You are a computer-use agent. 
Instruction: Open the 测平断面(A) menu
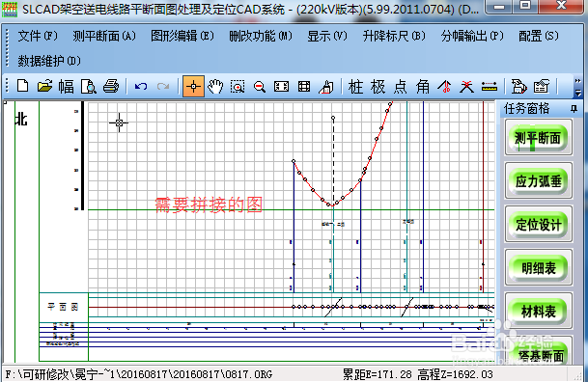(104, 36)
